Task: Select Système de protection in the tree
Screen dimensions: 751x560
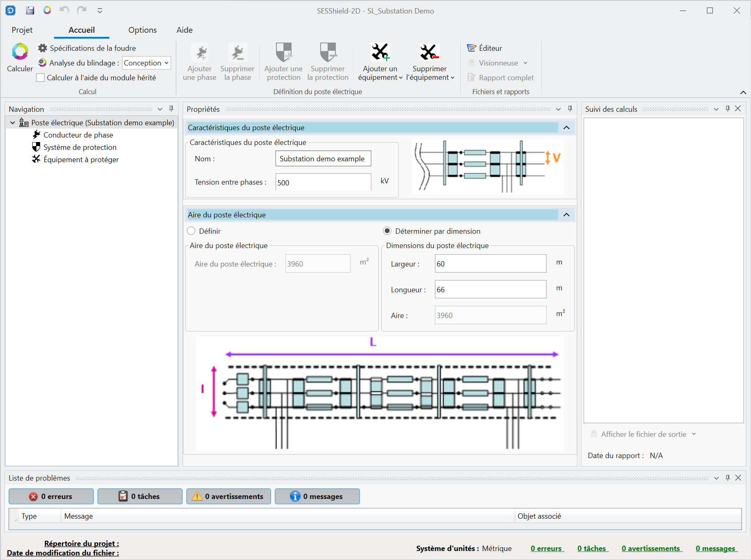Action: pos(80,147)
